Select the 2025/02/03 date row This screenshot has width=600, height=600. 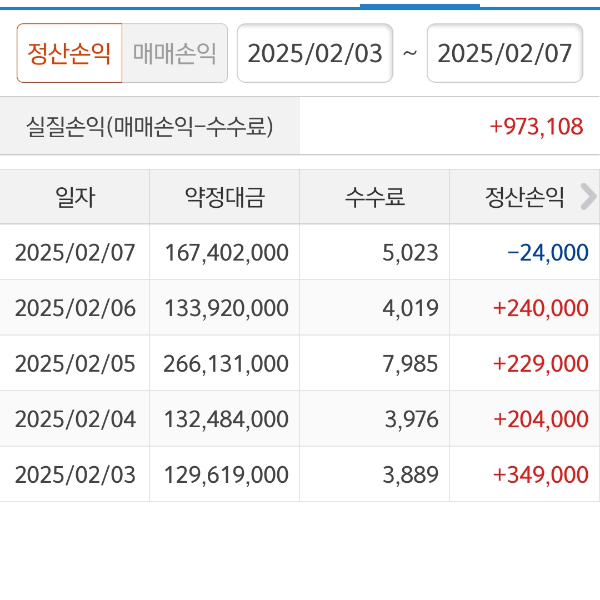[75, 474]
